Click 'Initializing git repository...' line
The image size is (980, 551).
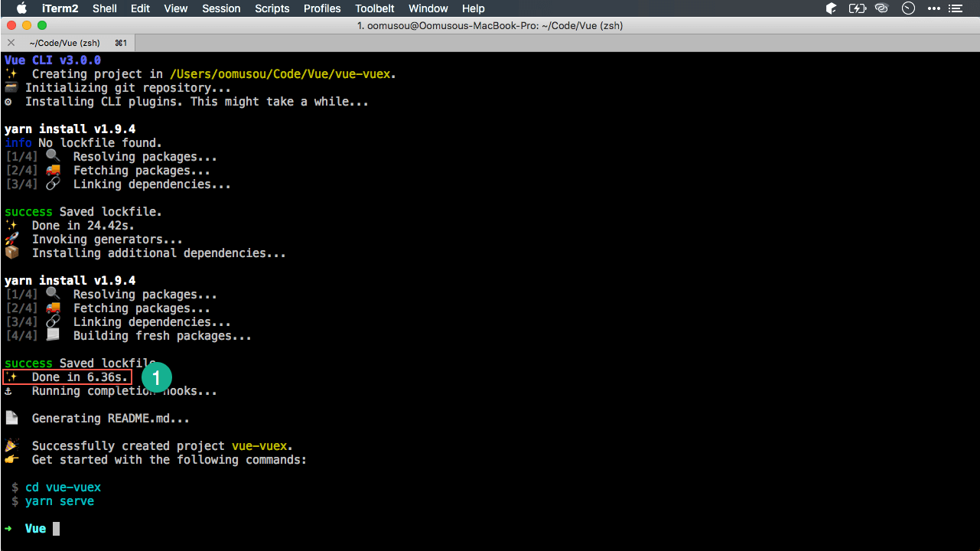tap(119, 88)
